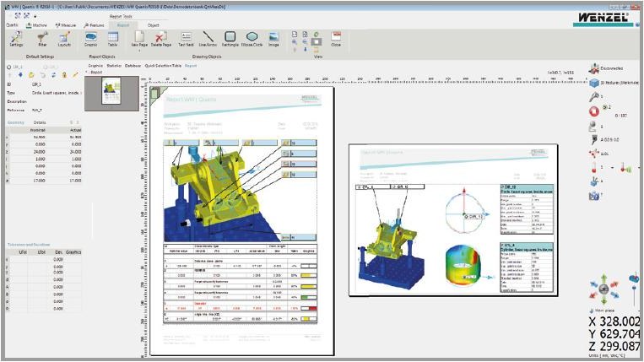Select the Line/Arrow drawing tool
The image size is (644, 362).
[208, 40]
